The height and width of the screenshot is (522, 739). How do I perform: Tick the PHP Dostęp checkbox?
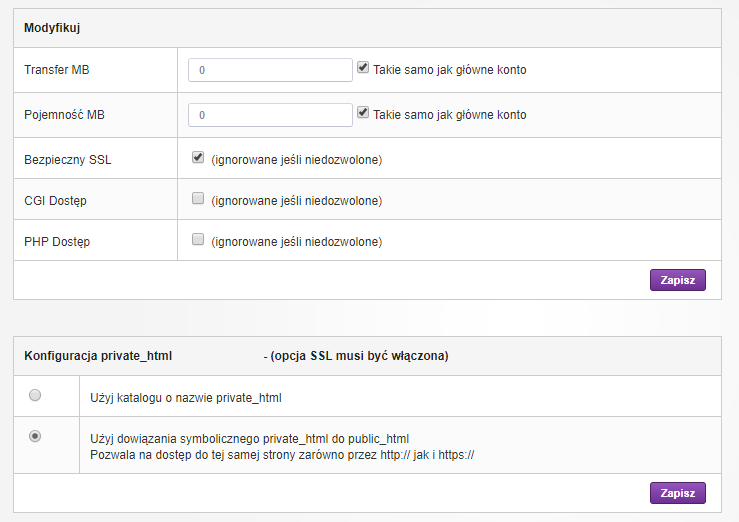click(198, 239)
